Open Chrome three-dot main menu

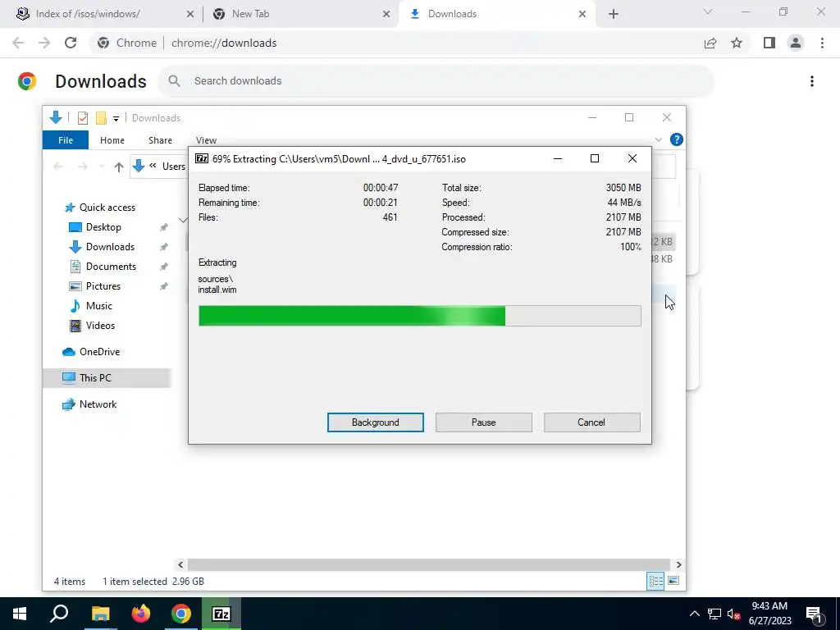(x=822, y=43)
